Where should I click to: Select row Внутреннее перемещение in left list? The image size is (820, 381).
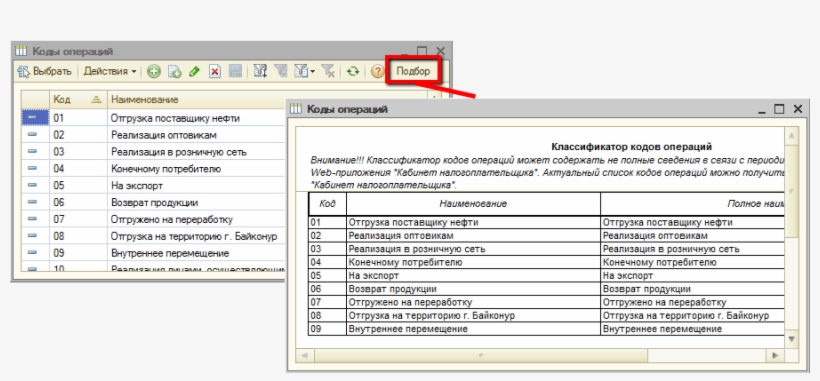click(153, 253)
